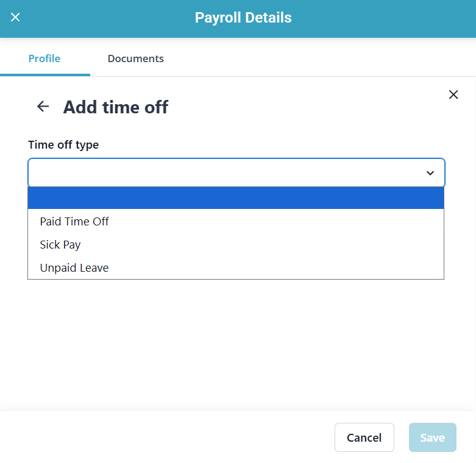Collapse the dropdown using its chevron arrow

(x=430, y=173)
